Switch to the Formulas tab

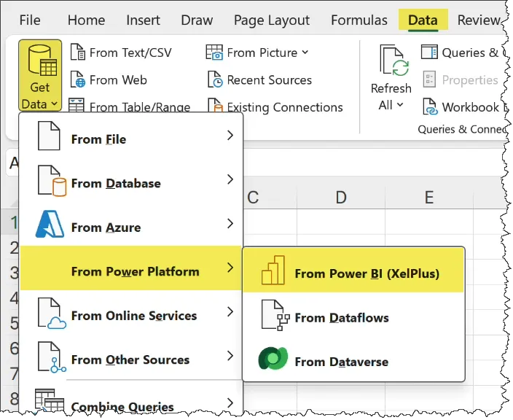pyautogui.click(x=359, y=20)
